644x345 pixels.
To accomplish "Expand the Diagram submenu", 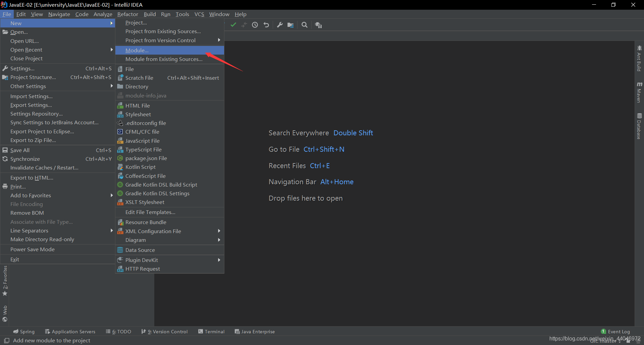I will click(170, 240).
